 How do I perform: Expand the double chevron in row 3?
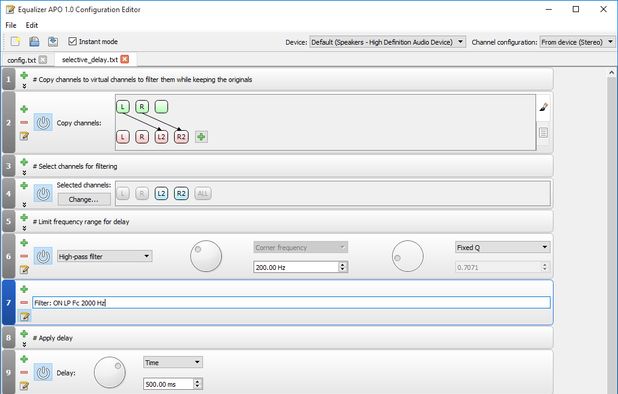(24, 173)
